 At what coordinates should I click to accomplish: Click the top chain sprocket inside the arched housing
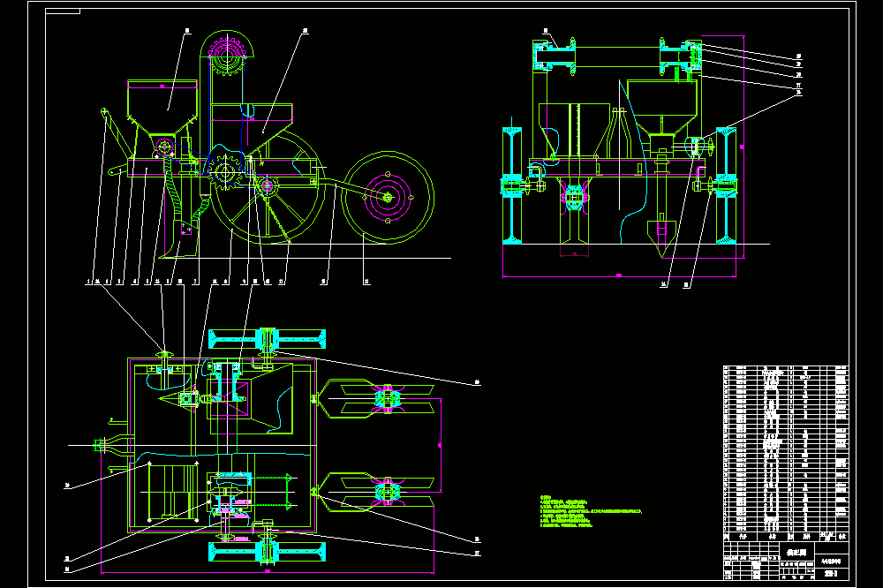coord(227,55)
